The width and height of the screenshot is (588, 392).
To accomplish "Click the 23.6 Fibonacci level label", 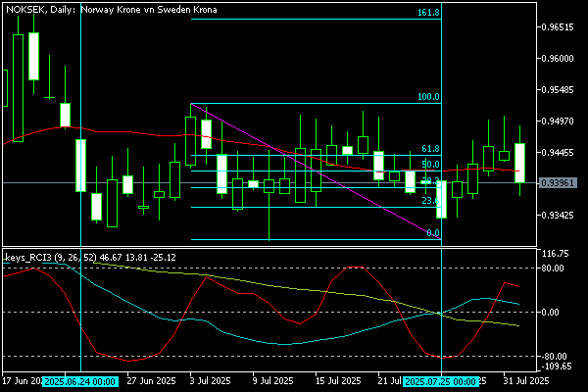I will pyautogui.click(x=429, y=201).
